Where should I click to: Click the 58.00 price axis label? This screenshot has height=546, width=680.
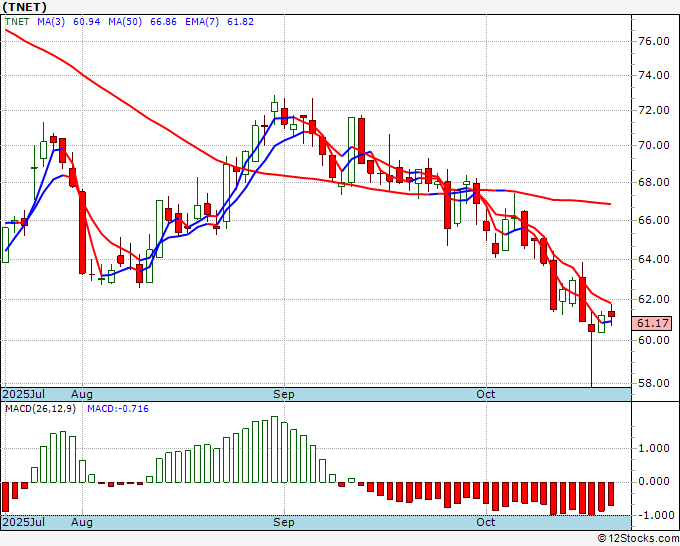[x=654, y=383]
